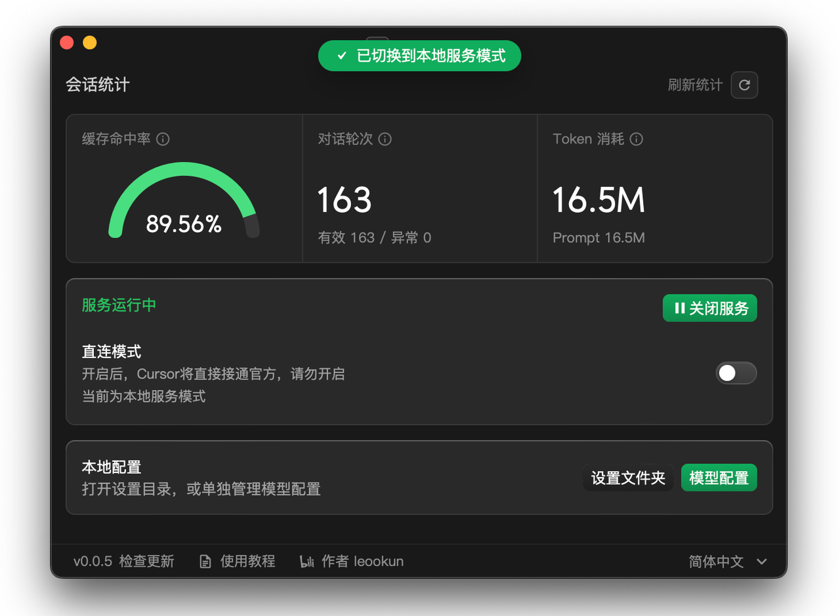
Task: Click the 当前为本地服务模式 text
Action: 144,396
